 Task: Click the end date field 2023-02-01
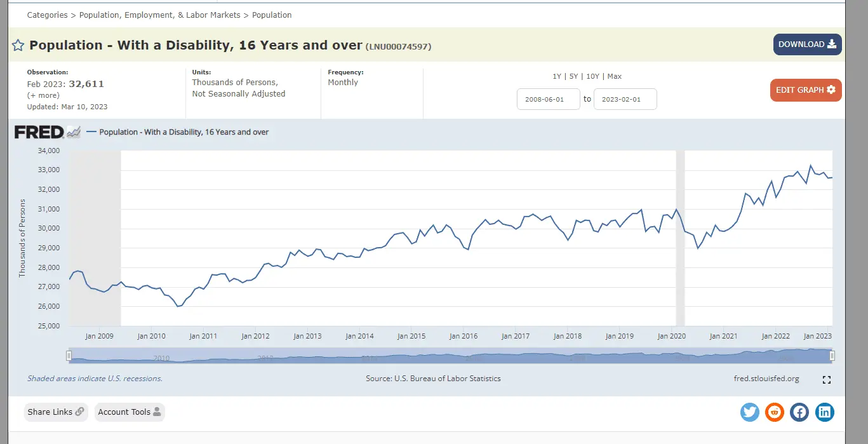click(625, 99)
